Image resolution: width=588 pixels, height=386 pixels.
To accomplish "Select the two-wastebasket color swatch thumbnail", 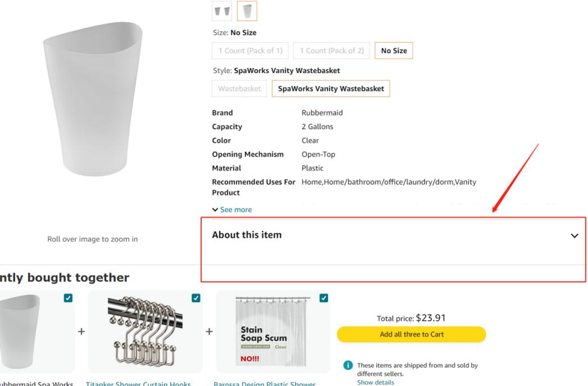I will click(x=221, y=11).
